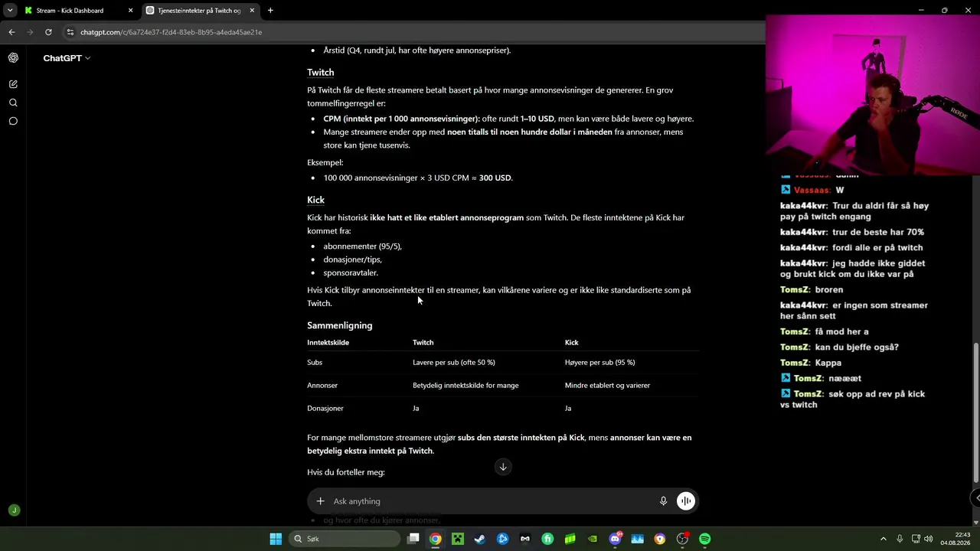Click the Donasjoner row label in the table
This screenshot has height=551, width=980.
tap(325, 408)
